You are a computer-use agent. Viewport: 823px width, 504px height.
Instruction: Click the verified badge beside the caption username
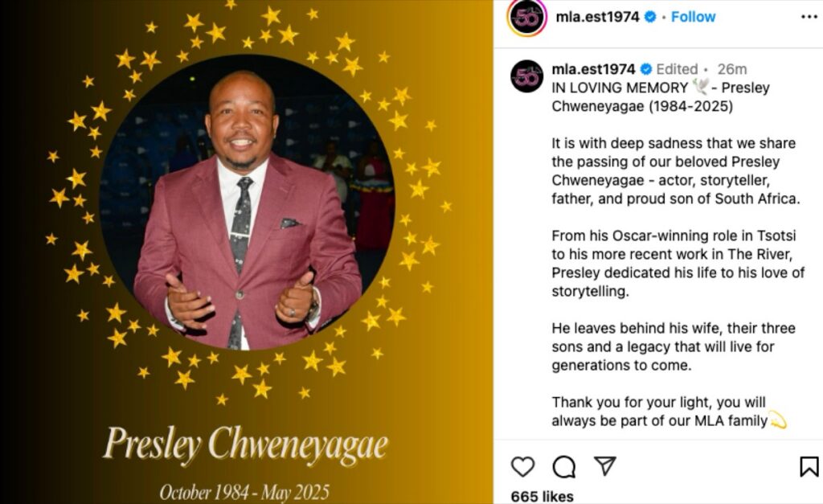coord(646,69)
